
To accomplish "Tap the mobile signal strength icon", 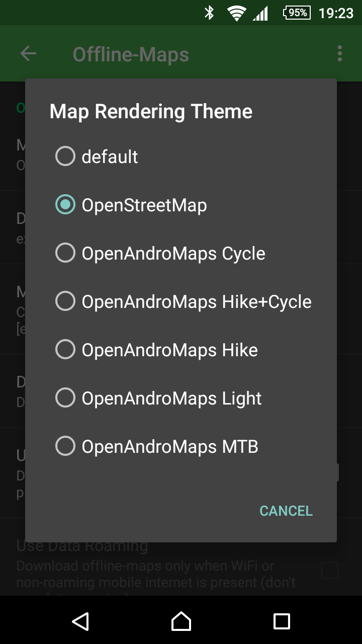I will click(x=260, y=14).
